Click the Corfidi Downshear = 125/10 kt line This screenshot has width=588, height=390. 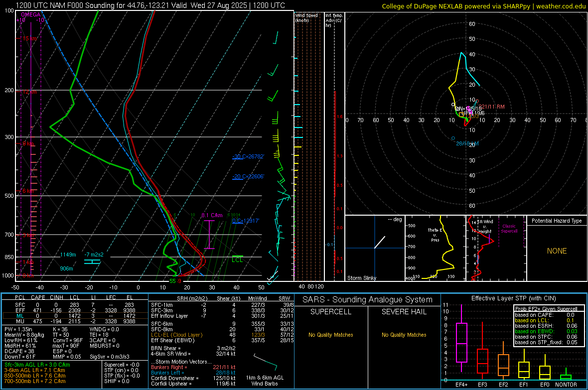(193, 378)
